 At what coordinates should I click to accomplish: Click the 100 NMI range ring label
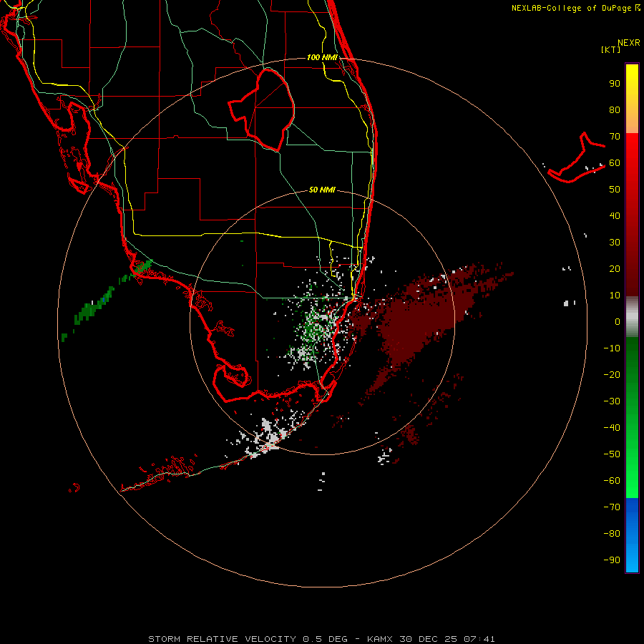pos(323,57)
